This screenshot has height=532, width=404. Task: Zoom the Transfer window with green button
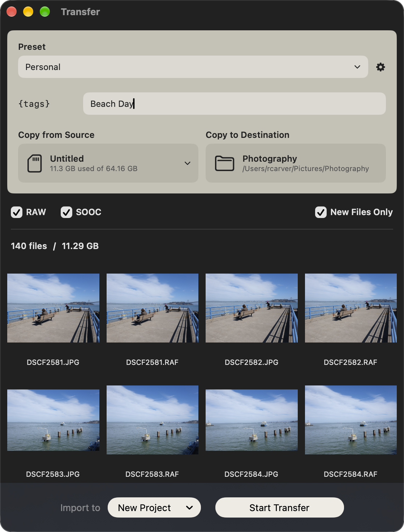pyautogui.click(x=45, y=12)
